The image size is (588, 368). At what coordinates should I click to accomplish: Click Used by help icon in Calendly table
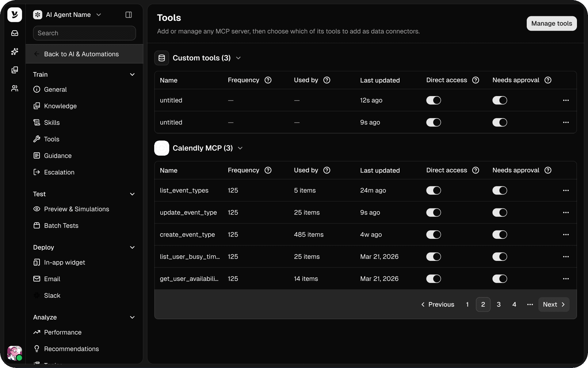point(327,170)
